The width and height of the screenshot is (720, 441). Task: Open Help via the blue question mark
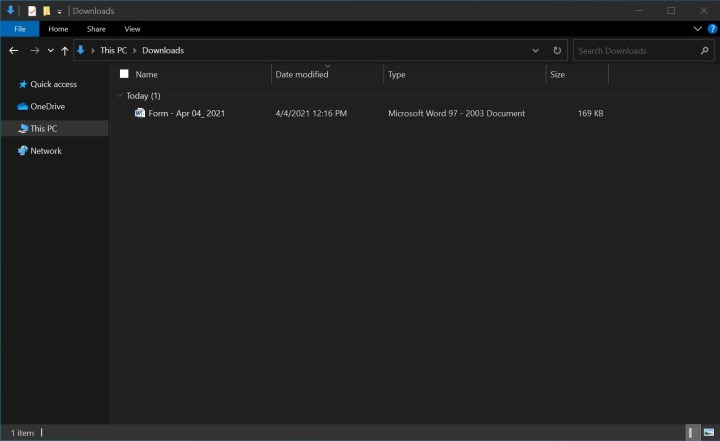tap(711, 30)
